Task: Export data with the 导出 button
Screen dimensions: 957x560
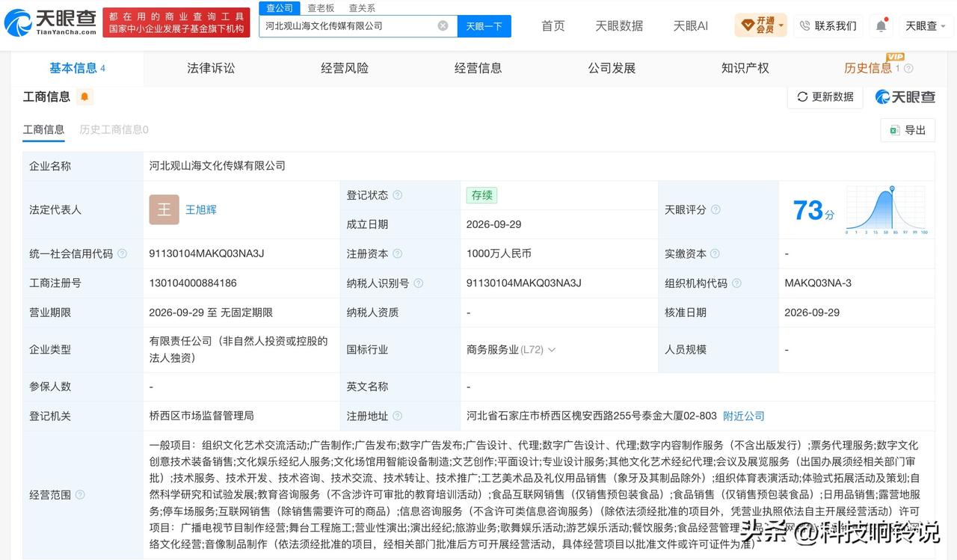Action: [908, 129]
